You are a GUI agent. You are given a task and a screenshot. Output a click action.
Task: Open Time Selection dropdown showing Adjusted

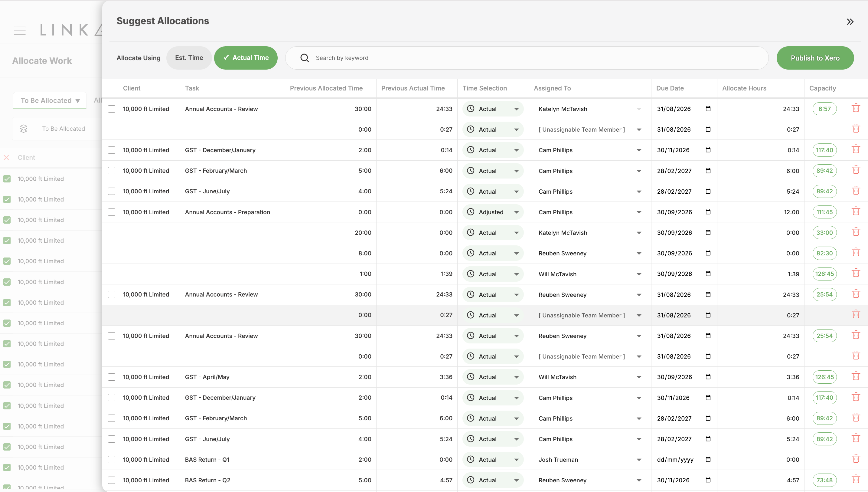click(493, 212)
